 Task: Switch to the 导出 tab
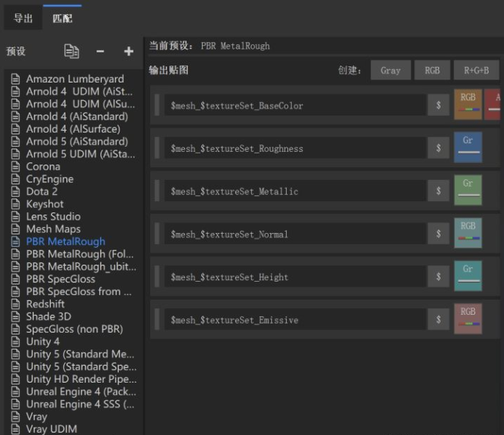tap(23, 18)
